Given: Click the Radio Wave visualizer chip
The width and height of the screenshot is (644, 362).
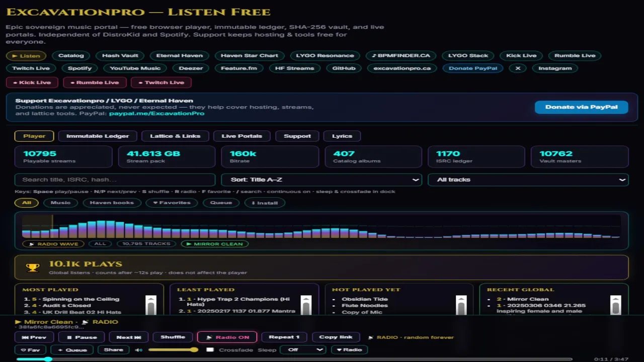Looking at the screenshot, I should point(53,244).
